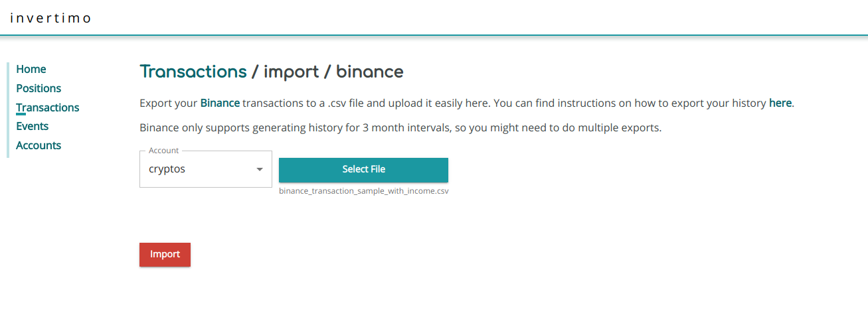
Task: Click the Account dropdown arrow icon
Action: pyautogui.click(x=260, y=169)
